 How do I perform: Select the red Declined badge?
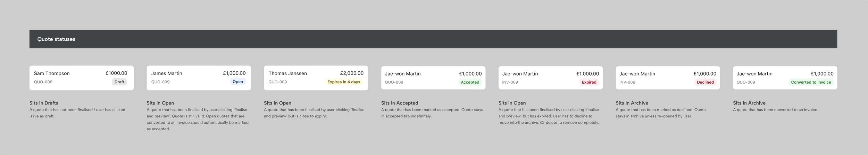click(x=705, y=82)
